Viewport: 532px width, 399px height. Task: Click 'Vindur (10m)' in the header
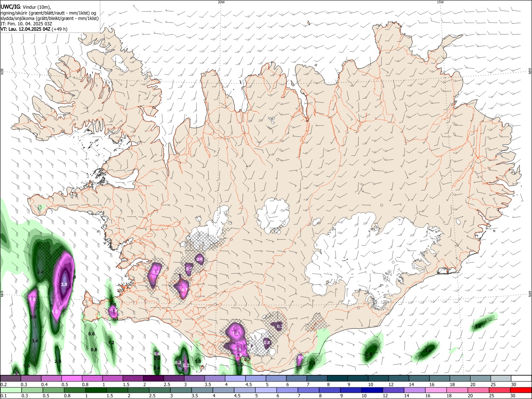[36, 7]
